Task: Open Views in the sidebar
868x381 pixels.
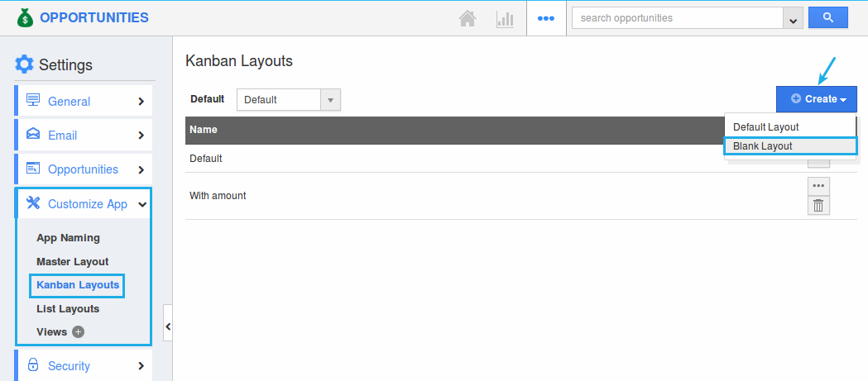Action: pyautogui.click(x=51, y=331)
